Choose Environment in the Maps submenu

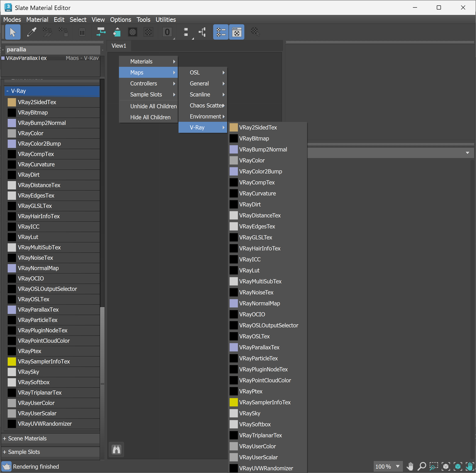[x=203, y=116]
